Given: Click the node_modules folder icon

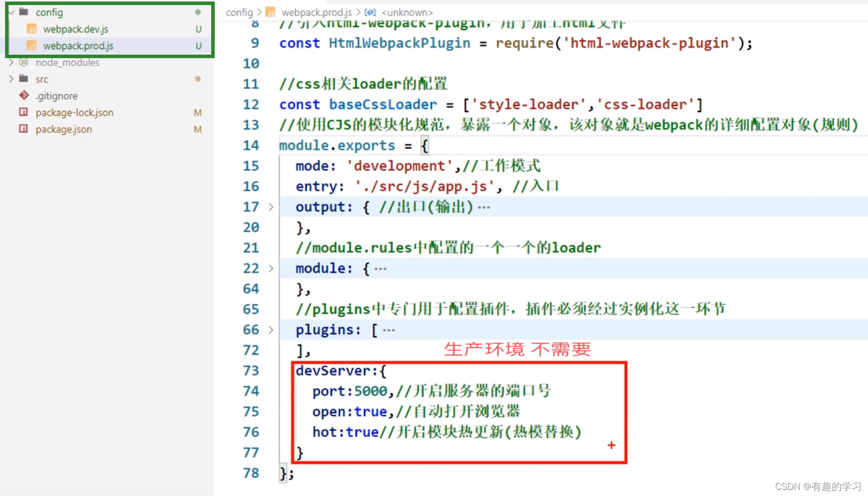Looking at the screenshot, I should click(x=24, y=62).
